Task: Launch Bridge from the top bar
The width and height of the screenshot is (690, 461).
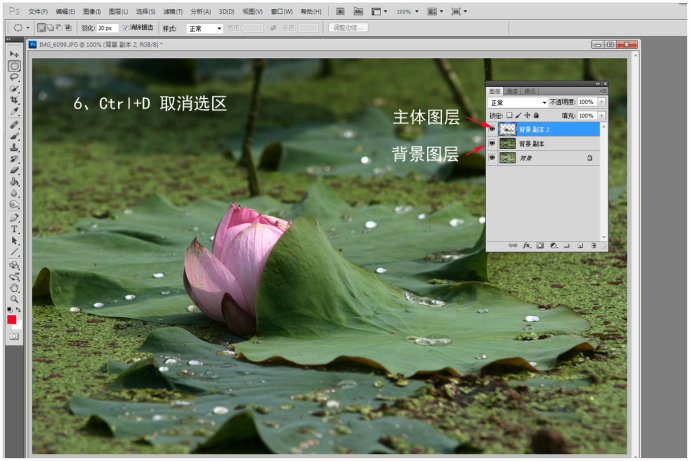Action: tap(340, 11)
